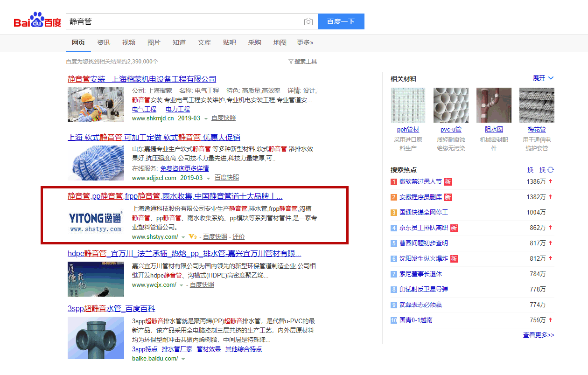The image size is (588, 375).
Task: Click the 厚德载物 thumbnail image
Action: coord(96,279)
